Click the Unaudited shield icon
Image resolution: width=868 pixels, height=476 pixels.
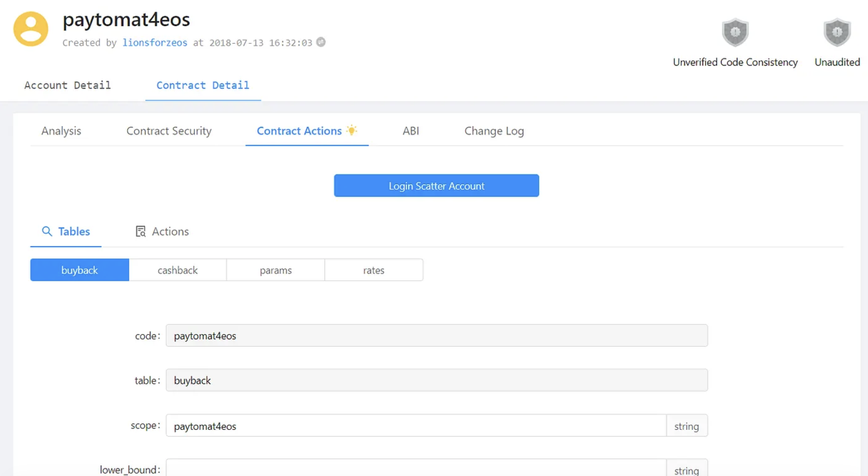tap(837, 32)
